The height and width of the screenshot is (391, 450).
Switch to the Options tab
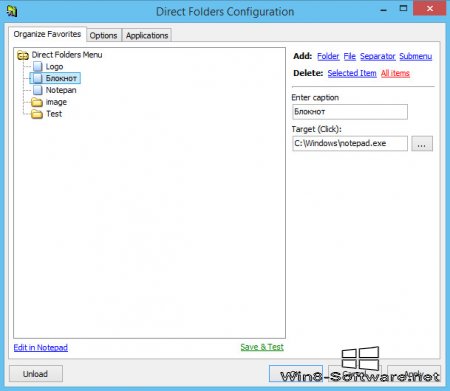[x=103, y=35]
